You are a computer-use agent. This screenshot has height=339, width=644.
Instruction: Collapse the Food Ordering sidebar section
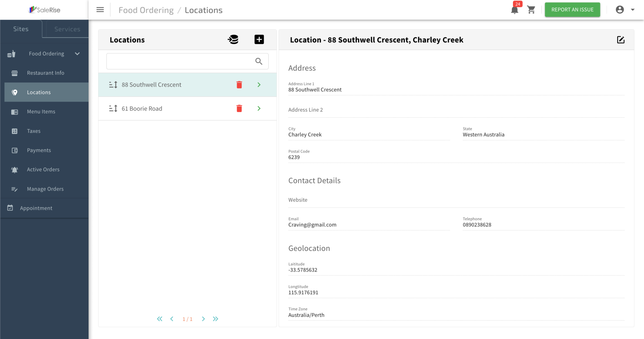pos(77,54)
